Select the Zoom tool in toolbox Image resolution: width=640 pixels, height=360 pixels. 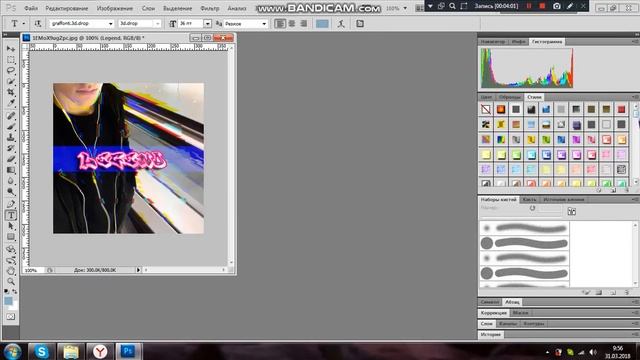(11, 282)
